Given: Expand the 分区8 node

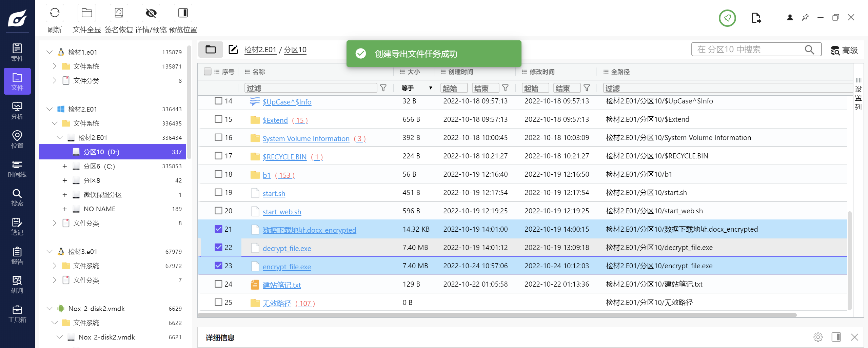Looking at the screenshot, I should tap(64, 180).
